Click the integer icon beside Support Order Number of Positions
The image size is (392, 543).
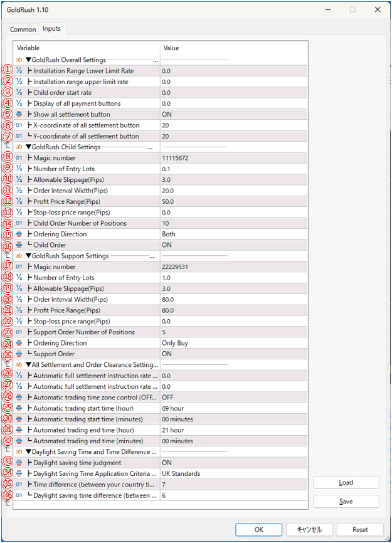tap(19, 332)
